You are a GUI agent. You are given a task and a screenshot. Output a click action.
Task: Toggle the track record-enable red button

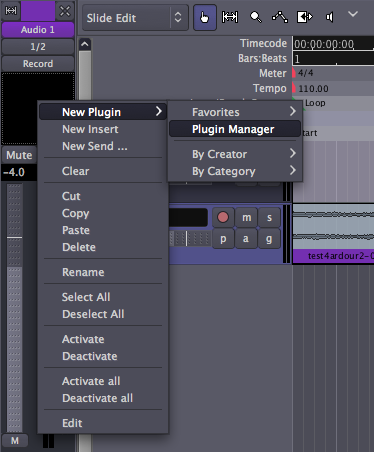tap(223, 217)
